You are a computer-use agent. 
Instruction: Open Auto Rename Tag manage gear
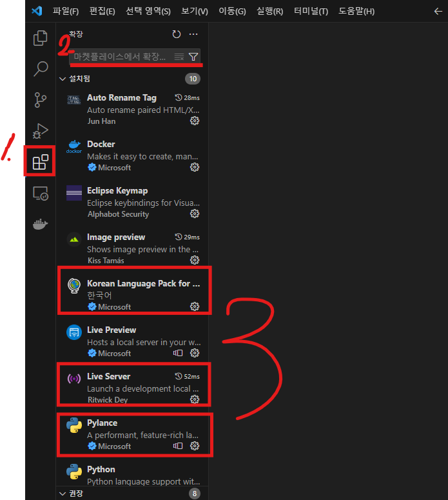pos(195,121)
